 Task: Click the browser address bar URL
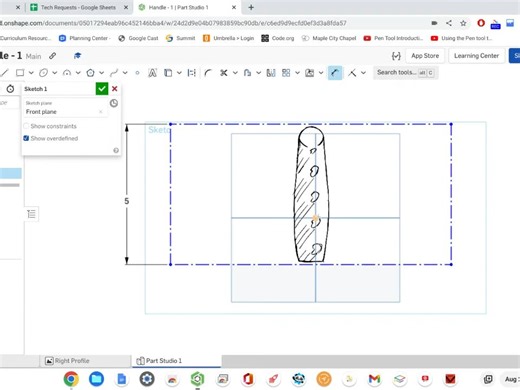coord(173,23)
